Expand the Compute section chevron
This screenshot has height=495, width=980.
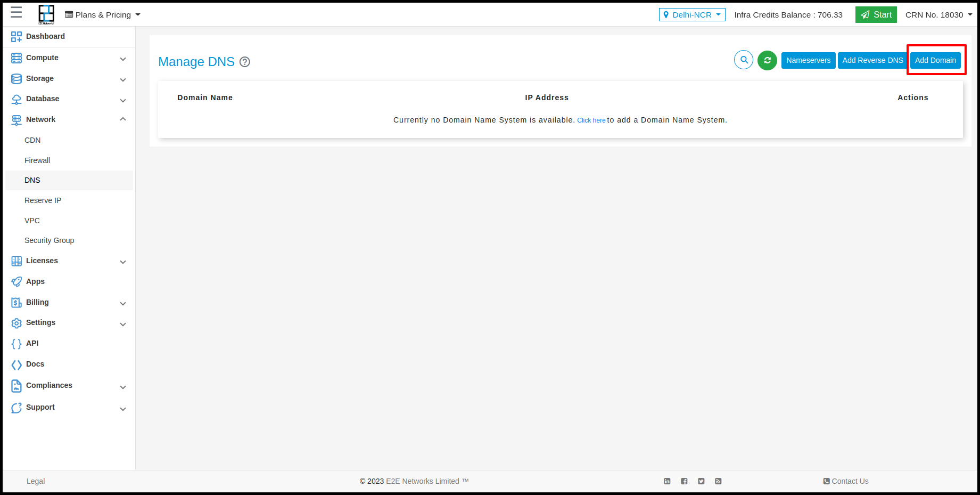click(123, 59)
